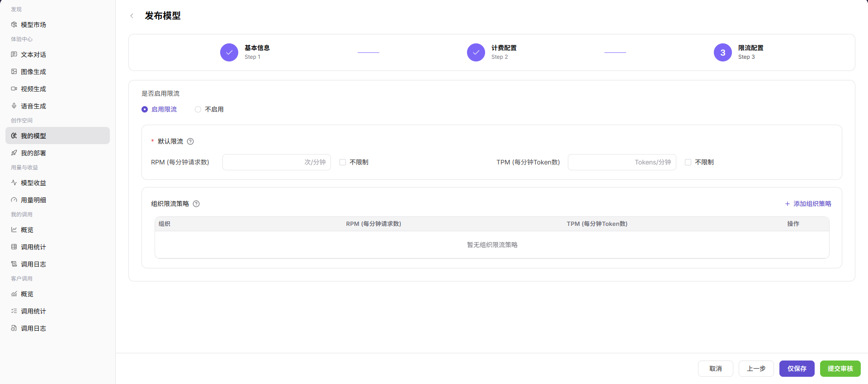868x384 pixels.
Task: Click the table icon of 调用统计 under 我的调用
Action: tap(14, 247)
